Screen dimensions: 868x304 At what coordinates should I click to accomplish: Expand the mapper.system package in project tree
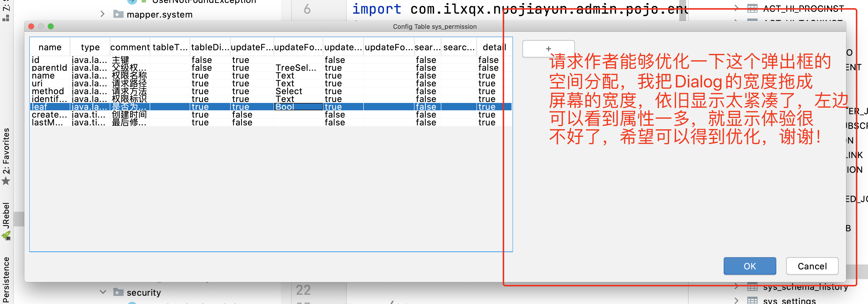pos(102,14)
